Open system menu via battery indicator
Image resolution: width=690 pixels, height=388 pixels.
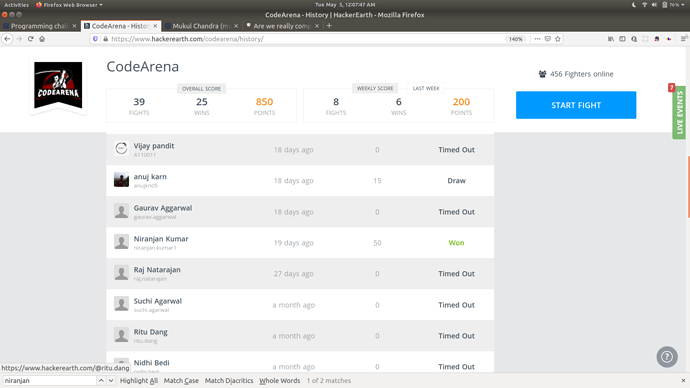[672, 5]
